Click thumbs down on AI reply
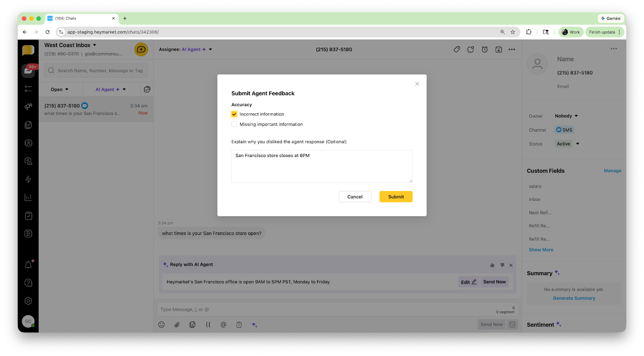 coord(502,265)
